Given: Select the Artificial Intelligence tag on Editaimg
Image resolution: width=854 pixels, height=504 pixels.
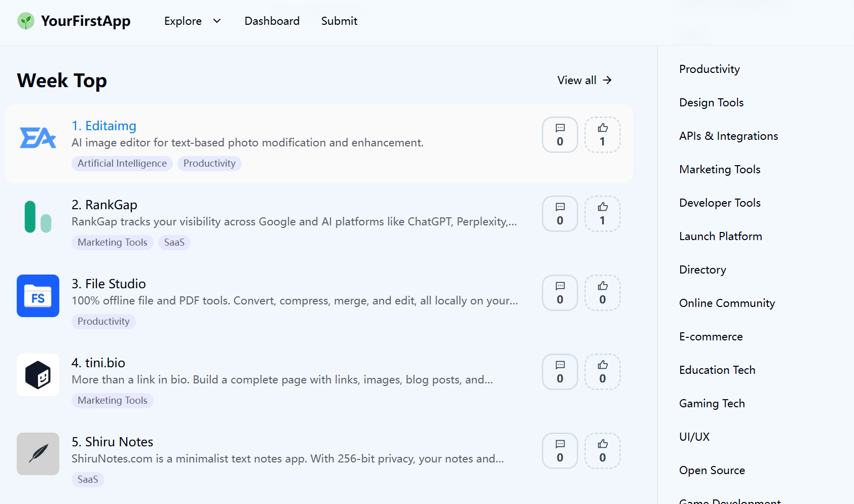Looking at the screenshot, I should (122, 164).
